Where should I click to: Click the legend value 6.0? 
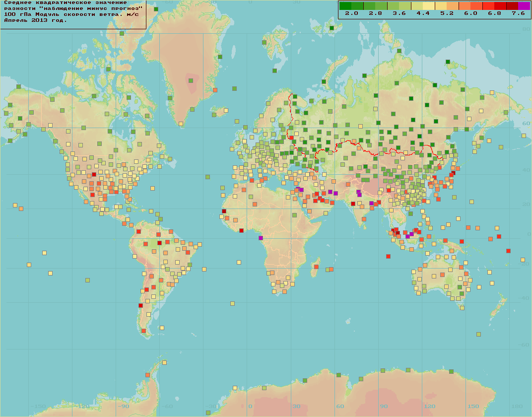click(x=470, y=13)
